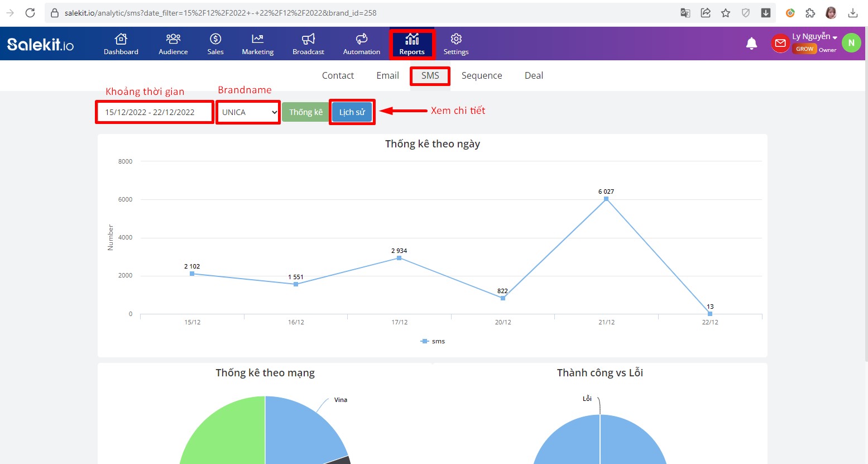Click the Thống kê theo mạng title

coord(265,373)
